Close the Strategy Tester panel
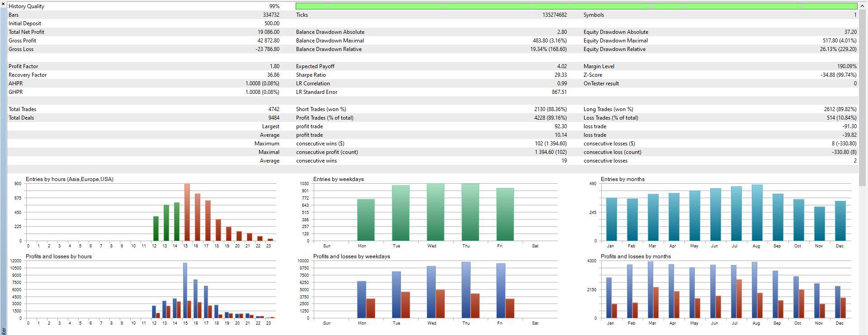This screenshot has width=868, height=335. (3, 4)
